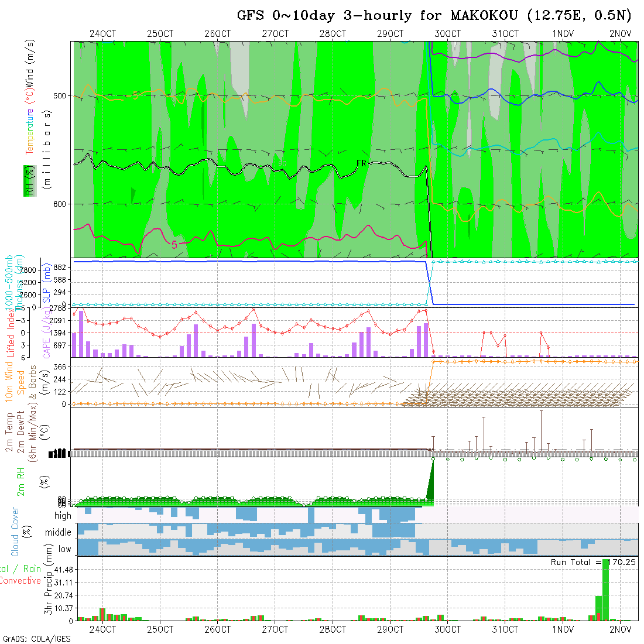Select the high cloud cover row label
The height and width of the screenshot is (644, 644).
(x=63, y=516)
